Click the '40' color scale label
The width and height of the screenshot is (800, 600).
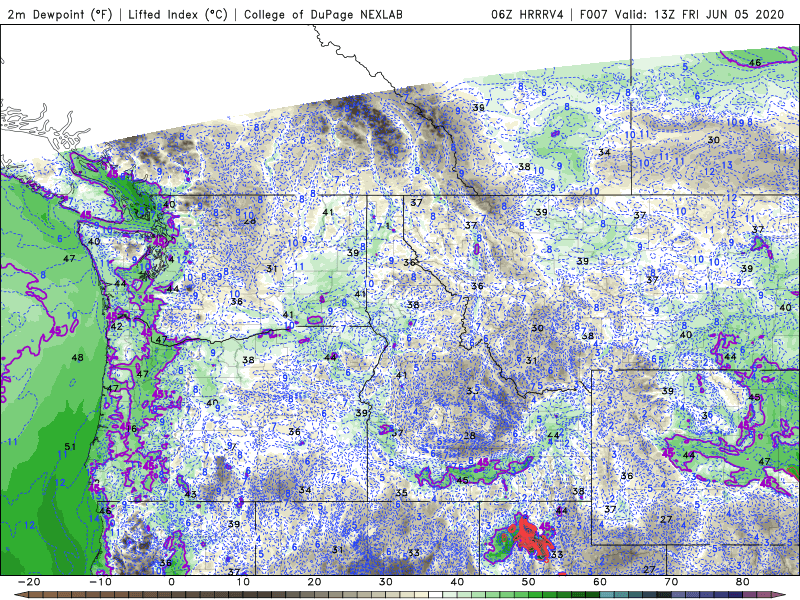[457, 582]
